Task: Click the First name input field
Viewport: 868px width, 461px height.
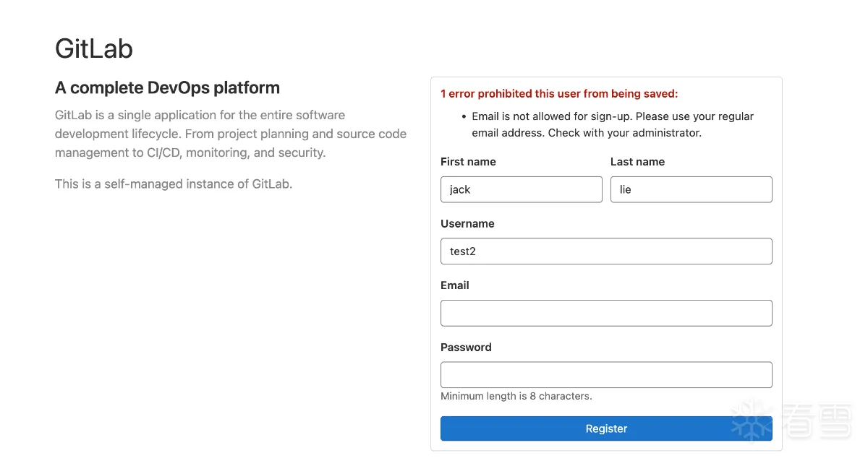Action: point(521,189)
